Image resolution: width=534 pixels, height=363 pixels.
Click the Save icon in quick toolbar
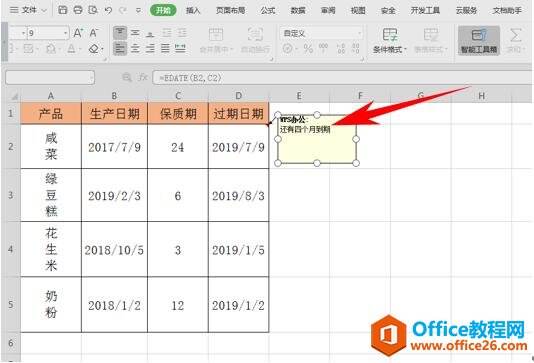(x=62, y=10)
